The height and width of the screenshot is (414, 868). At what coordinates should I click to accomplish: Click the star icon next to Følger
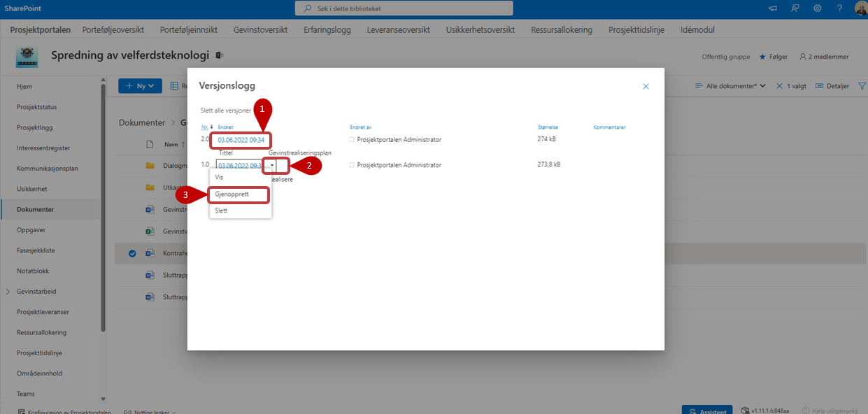[x=762, y=57]
